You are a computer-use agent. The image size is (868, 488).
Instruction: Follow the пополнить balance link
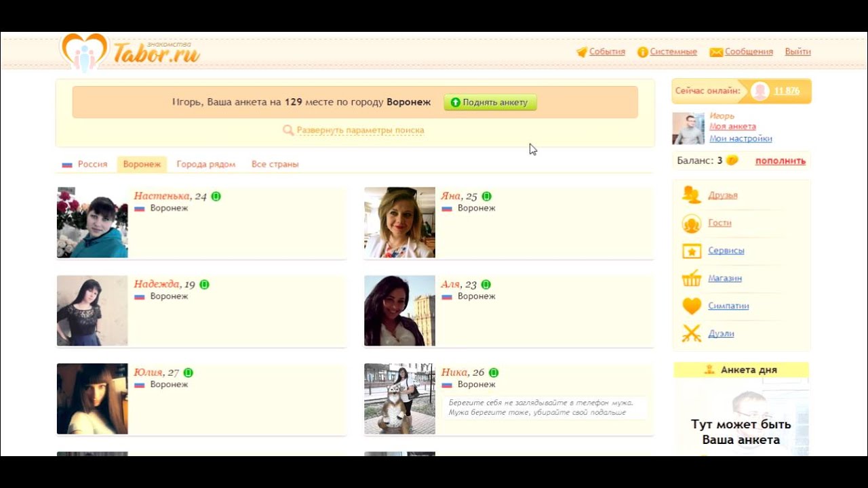(x=781, y=161)
